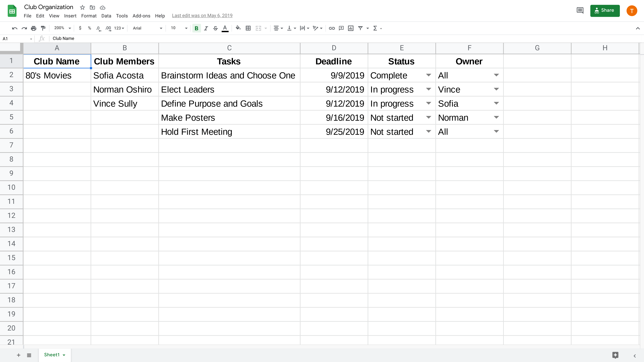
Task: Open the zoom level dropdown
Action: pos(63,28)
